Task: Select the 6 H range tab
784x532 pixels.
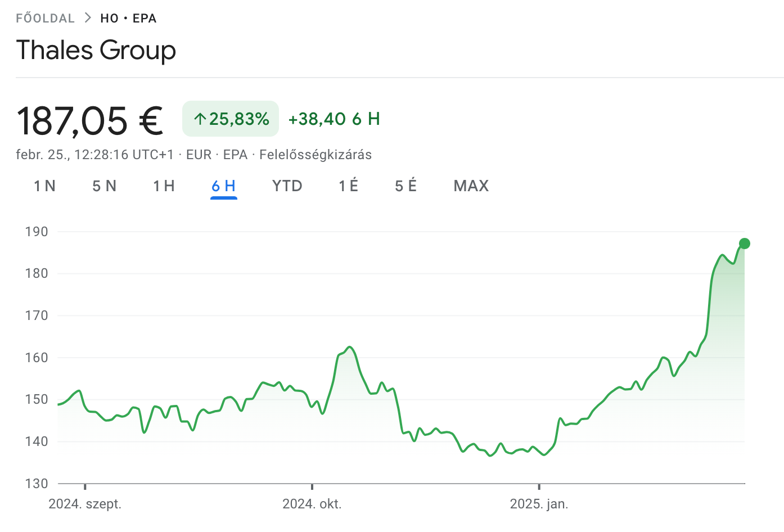Action: 223,186
